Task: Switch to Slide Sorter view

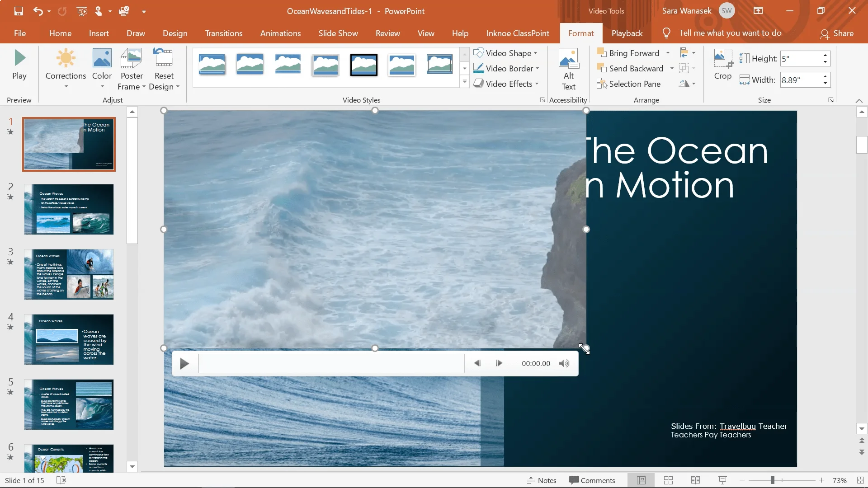Action: tap(669, 480)
